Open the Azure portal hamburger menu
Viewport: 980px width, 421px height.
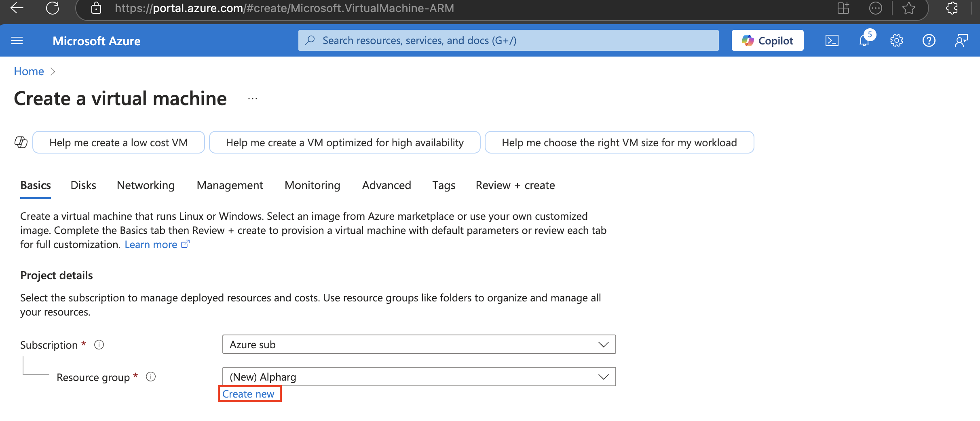pos(17,40)
